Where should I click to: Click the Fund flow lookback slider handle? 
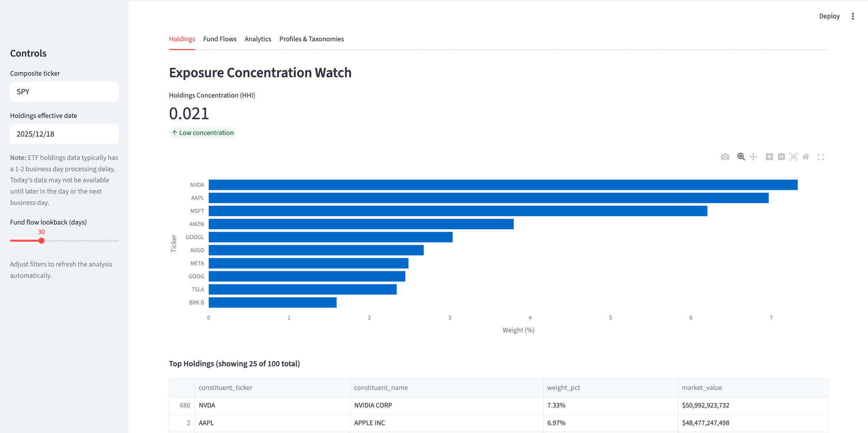42,241
